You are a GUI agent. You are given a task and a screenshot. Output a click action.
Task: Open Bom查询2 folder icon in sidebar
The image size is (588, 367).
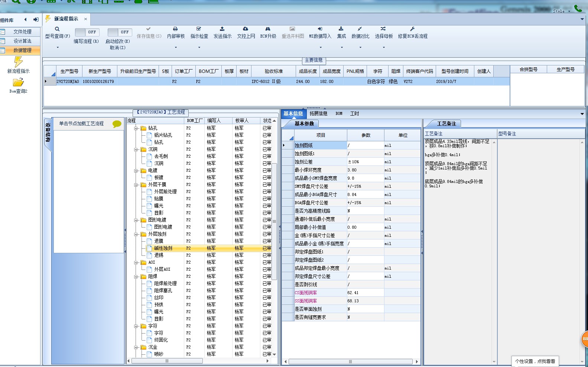click(x=18, y=82)
